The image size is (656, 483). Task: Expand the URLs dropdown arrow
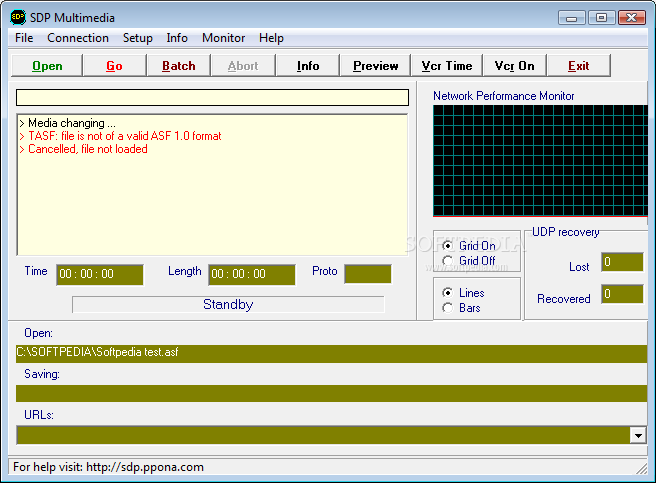[638, 435]
